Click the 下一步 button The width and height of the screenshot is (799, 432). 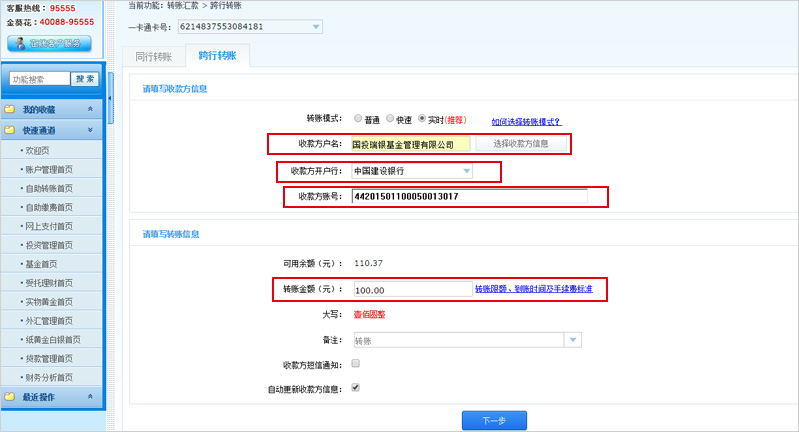pyautogui.click(x=494, y=420)
